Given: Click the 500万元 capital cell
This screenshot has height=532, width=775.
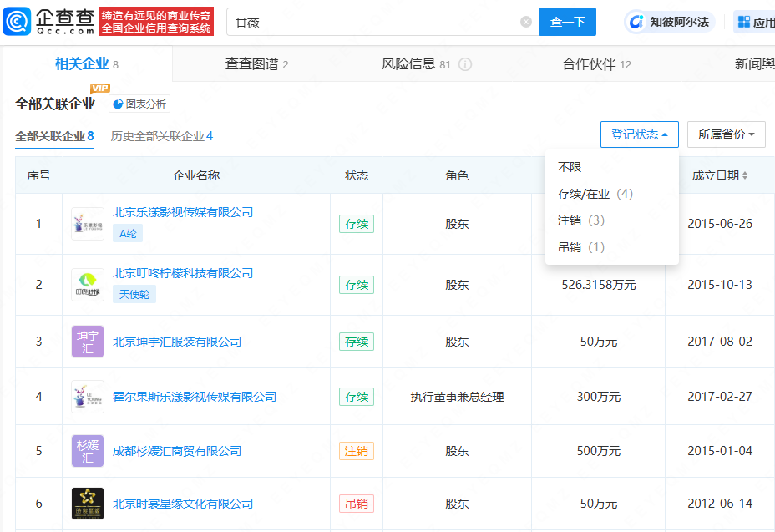Looking at the screenshot, I should pos(599,451).
